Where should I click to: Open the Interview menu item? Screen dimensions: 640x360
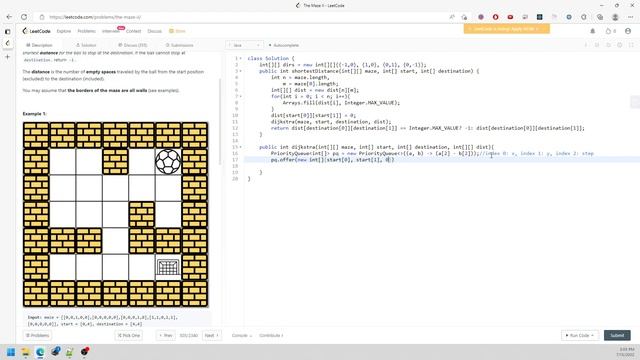pos(111,31)
